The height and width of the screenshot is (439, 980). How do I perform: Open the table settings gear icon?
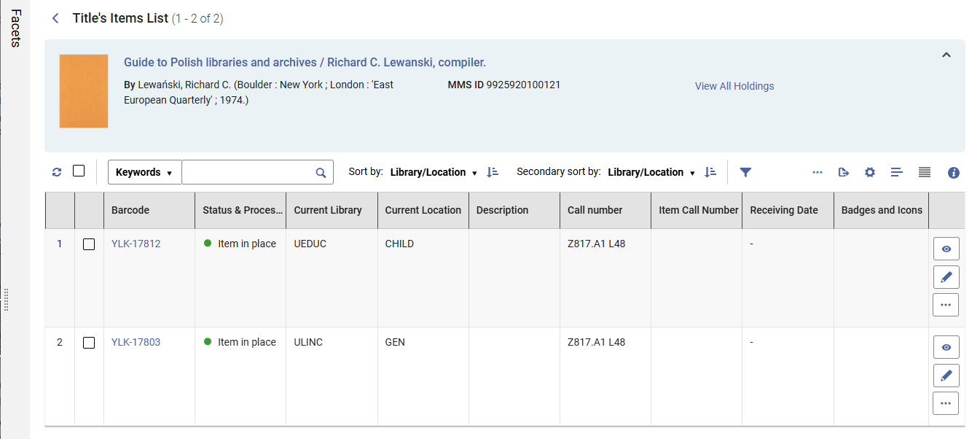(x=869, y=172)
